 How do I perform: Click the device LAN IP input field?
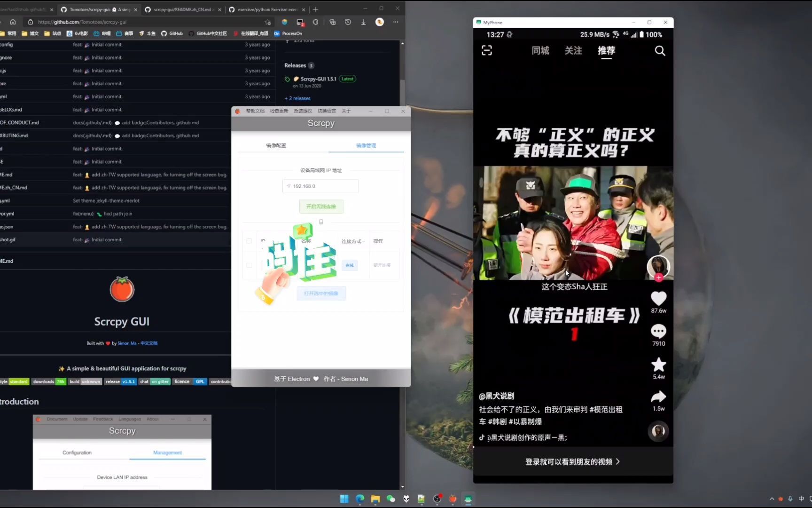pos(320,186)
